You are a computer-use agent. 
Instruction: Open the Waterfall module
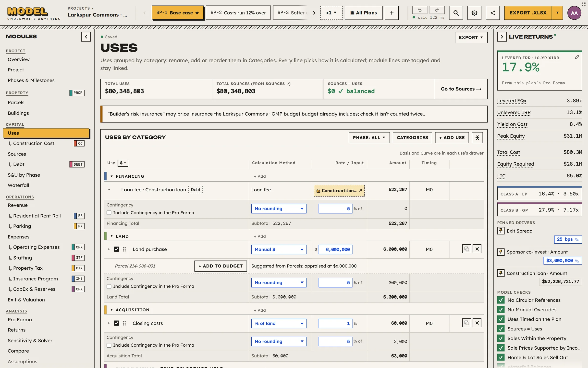pyautogui.click(x=18, y=185)
